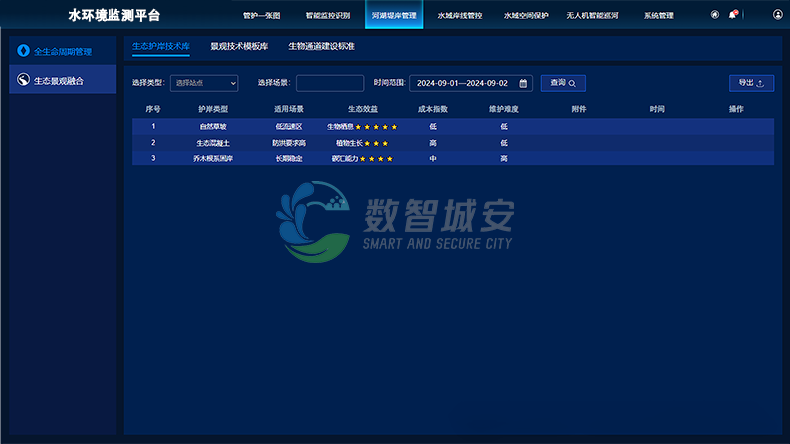Click the 序号 column header
This screenshot has width=790, height=444.
[153, 109]
